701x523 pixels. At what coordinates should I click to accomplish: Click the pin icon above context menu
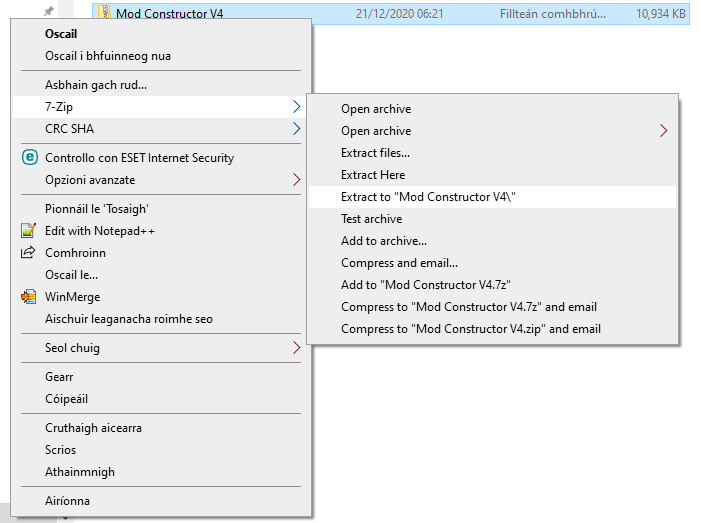(x=49, y=10)
